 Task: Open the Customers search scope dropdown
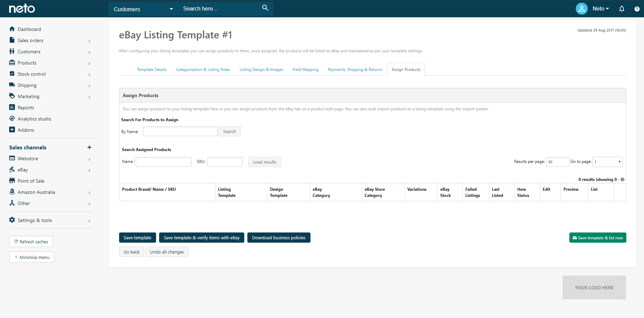tap(144, 9)
